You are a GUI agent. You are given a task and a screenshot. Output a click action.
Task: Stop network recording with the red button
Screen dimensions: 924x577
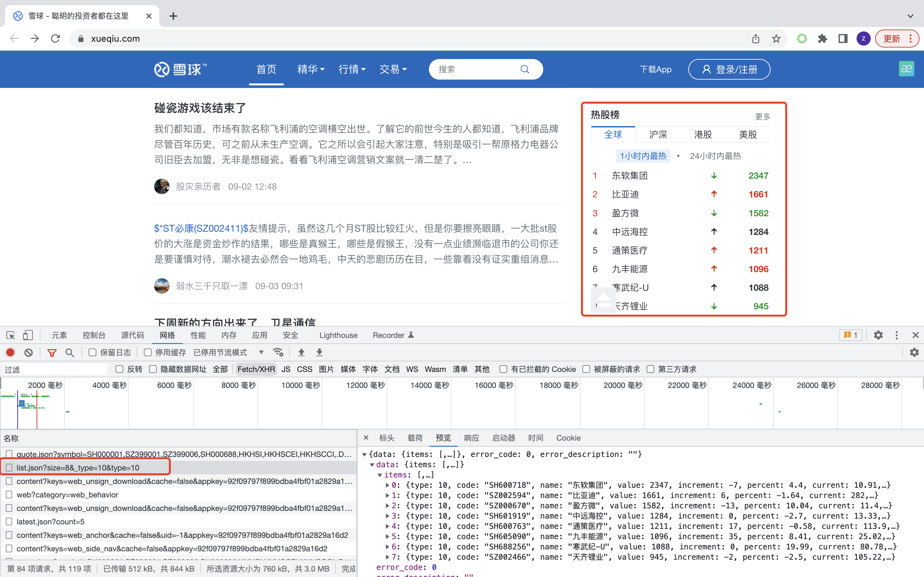coord(10,352)
